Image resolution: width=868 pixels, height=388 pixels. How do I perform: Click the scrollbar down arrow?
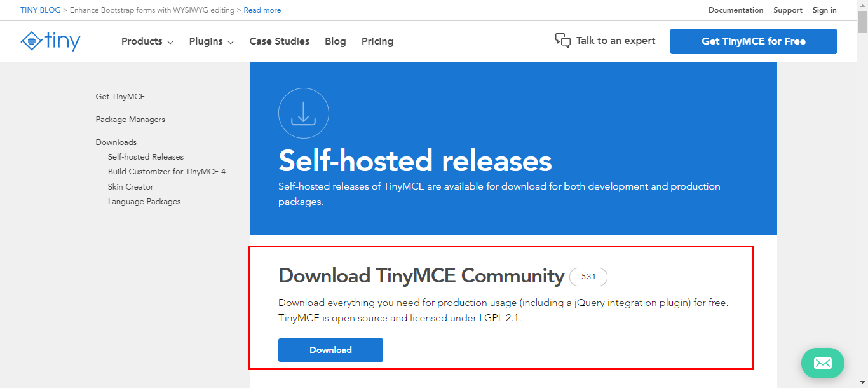(x=864, y=383)
